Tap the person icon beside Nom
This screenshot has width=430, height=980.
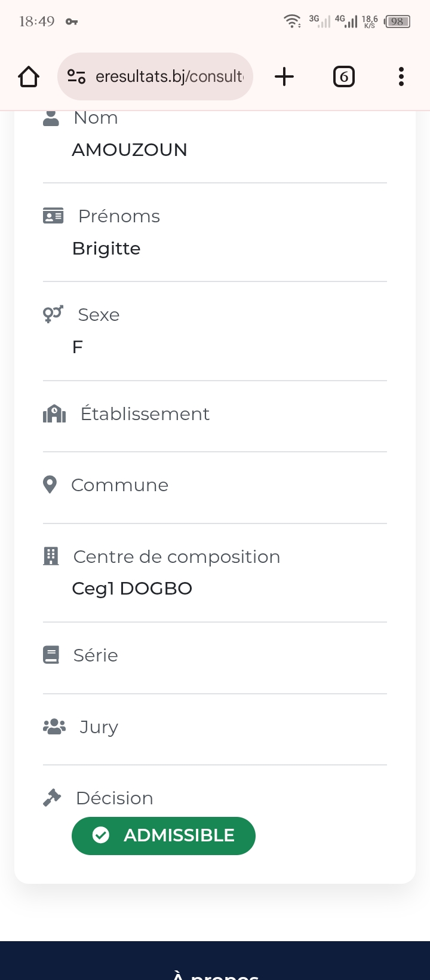click(x=51, y=118)
